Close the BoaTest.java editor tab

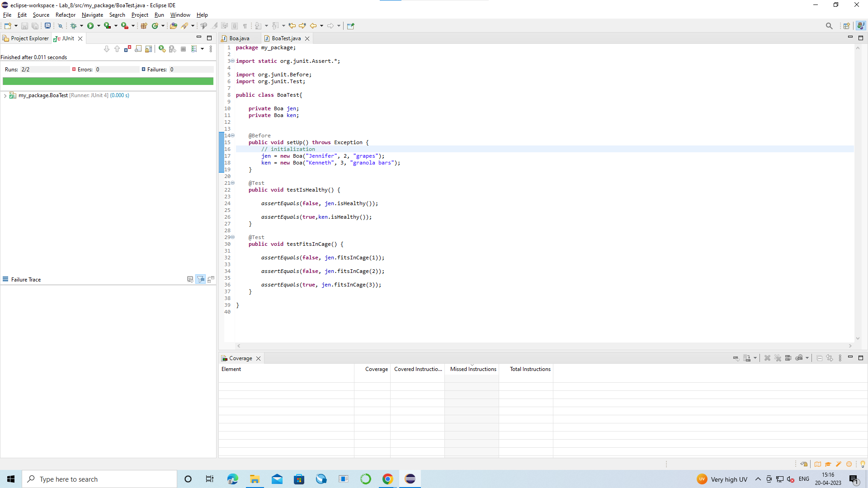[x=307, y=38]
